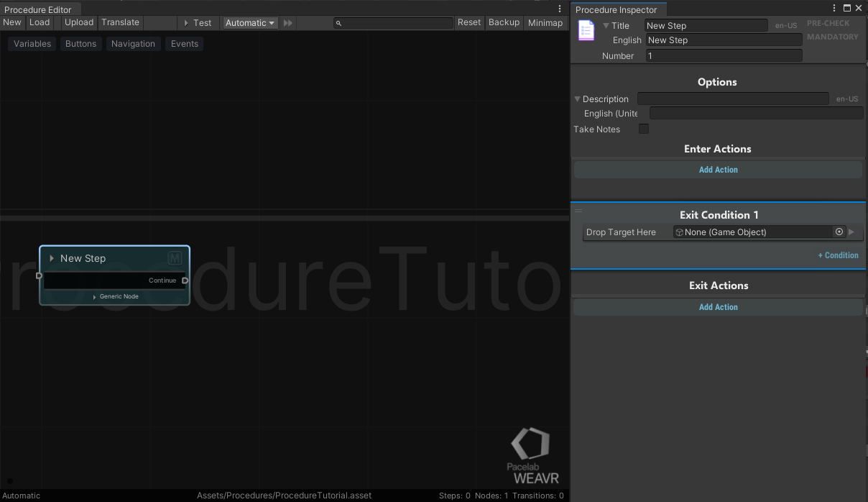
Task: Click the Continue label on the node
Action: pyautogui.click(x=162, y=280)
